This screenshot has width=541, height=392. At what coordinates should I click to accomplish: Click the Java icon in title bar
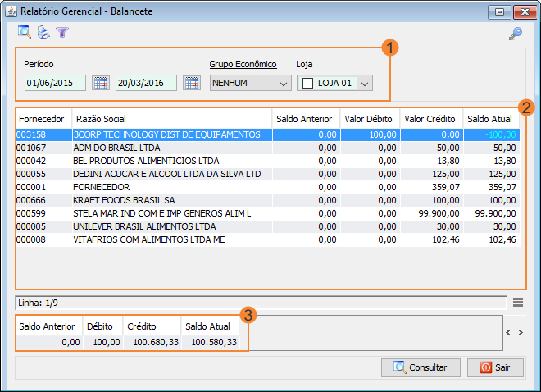coord(11,11)
